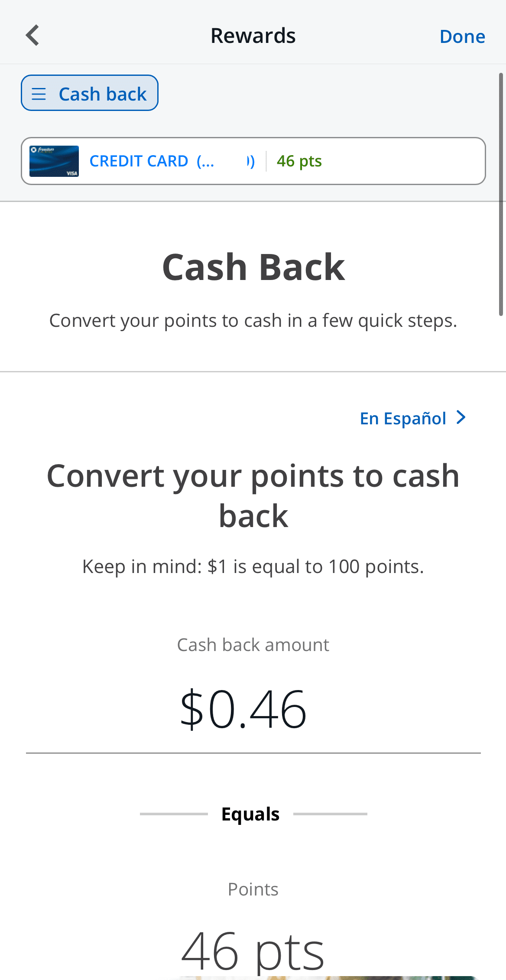
Task: Tap the Freedom credit card image thumbnail
Action: 54,161
